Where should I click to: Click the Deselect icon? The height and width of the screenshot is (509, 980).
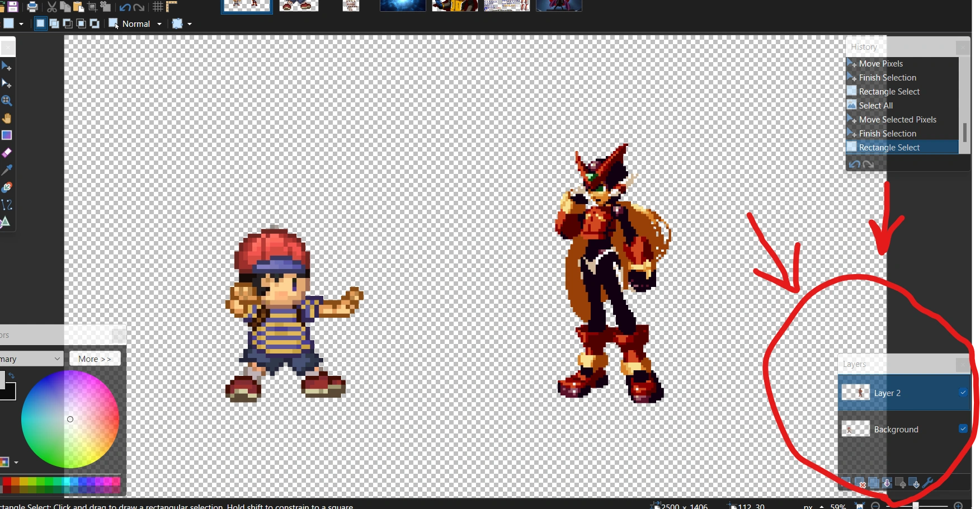[x=105, y=7]
